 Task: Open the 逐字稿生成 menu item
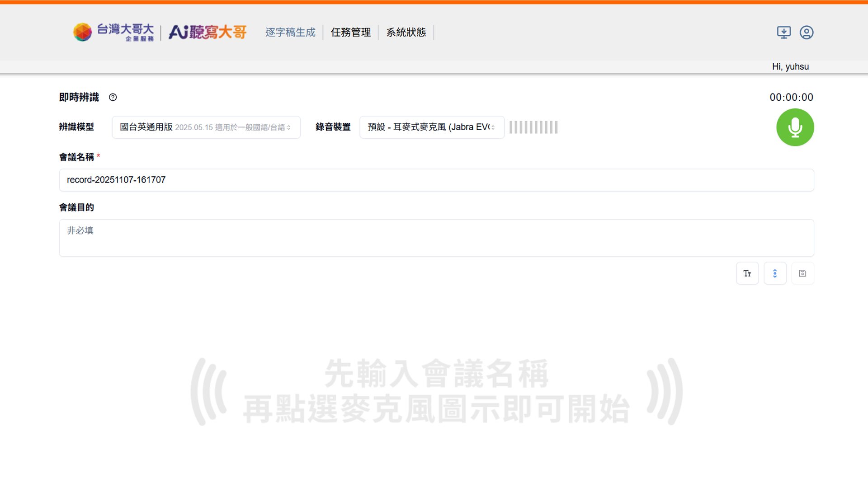(290, 33)
